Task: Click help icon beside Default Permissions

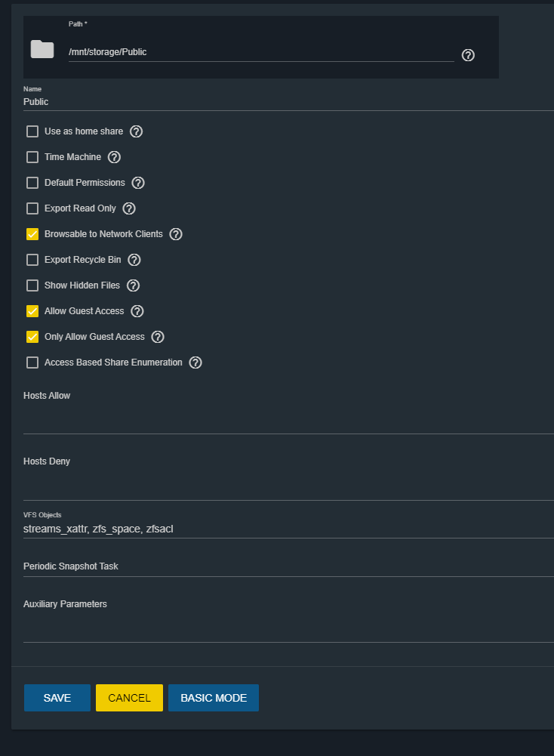Action: coord(138,183)
